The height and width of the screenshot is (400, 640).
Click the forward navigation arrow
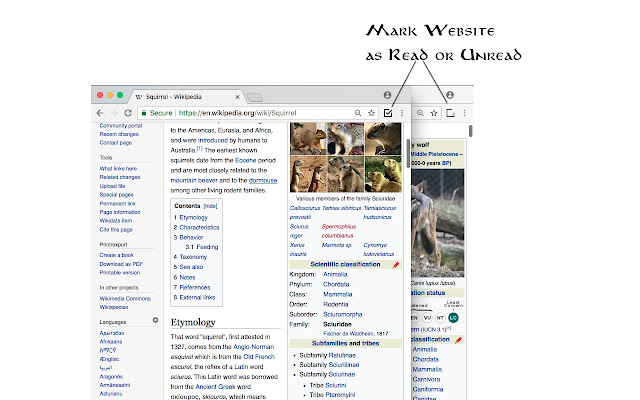click(x=114, y=113)
